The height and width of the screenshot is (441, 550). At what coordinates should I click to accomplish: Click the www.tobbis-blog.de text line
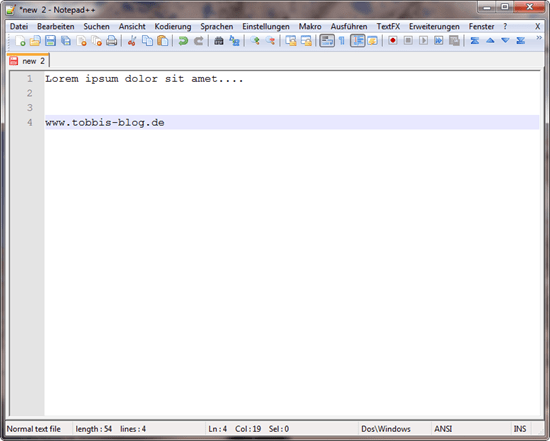(x=105, y=122)
